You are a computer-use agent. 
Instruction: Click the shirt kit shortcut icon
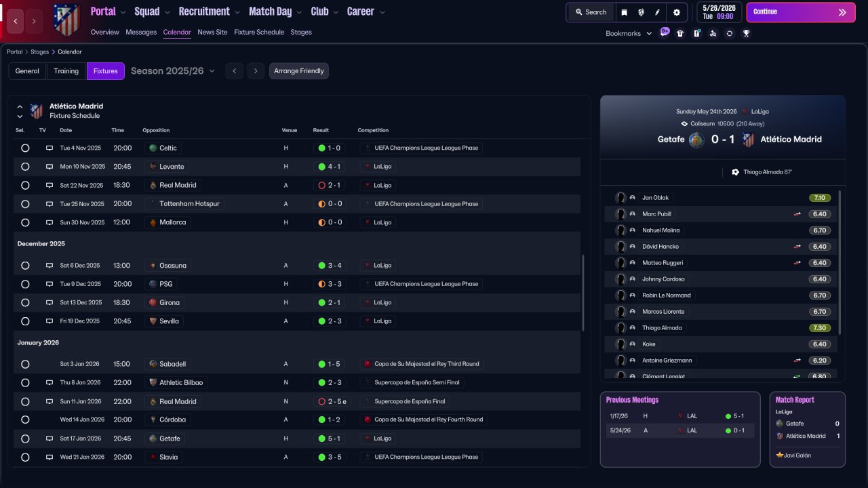[x=680, y=33]
